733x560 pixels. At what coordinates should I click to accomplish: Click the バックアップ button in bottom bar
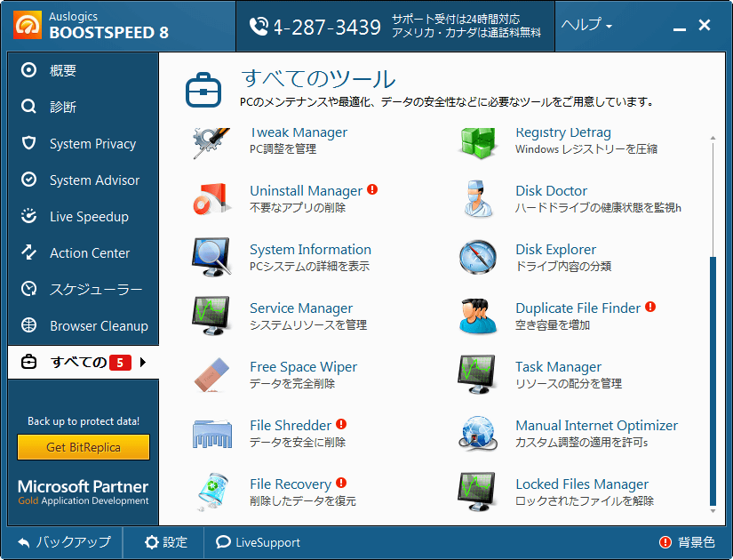pyautogui.click(x=65, y=542)
